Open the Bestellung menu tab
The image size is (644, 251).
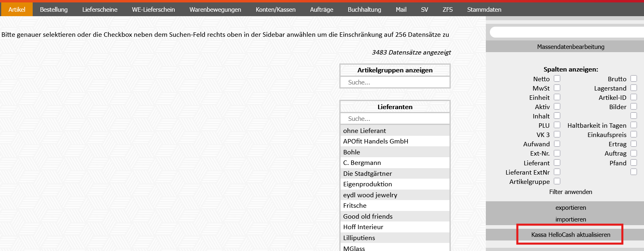[54, 9]
